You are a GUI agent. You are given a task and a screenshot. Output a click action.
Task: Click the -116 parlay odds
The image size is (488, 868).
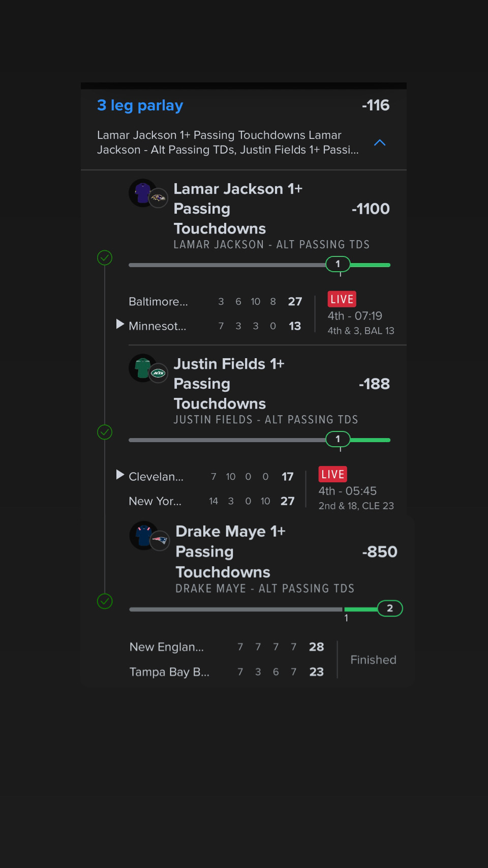pos(376,105)
